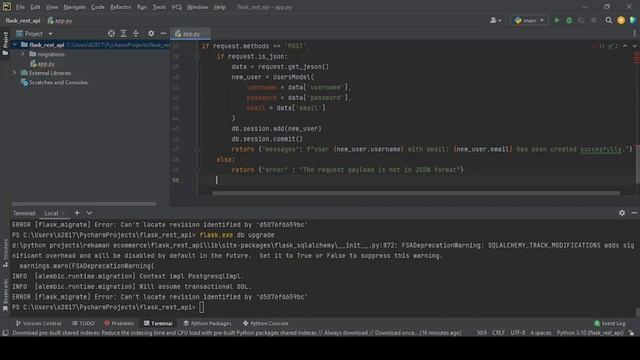The height and width of the screenshot is (360, 640).
Task: Open the user account dropdown icon
Action: pos(496,20)
